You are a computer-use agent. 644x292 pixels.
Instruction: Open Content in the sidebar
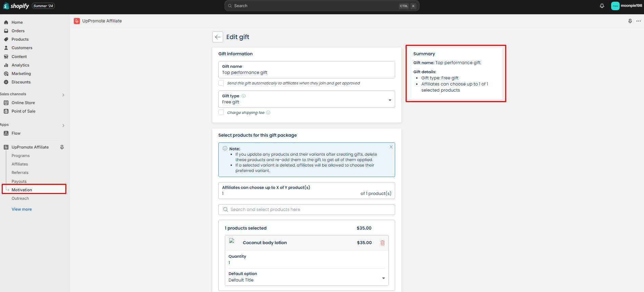tap(19, 57)
